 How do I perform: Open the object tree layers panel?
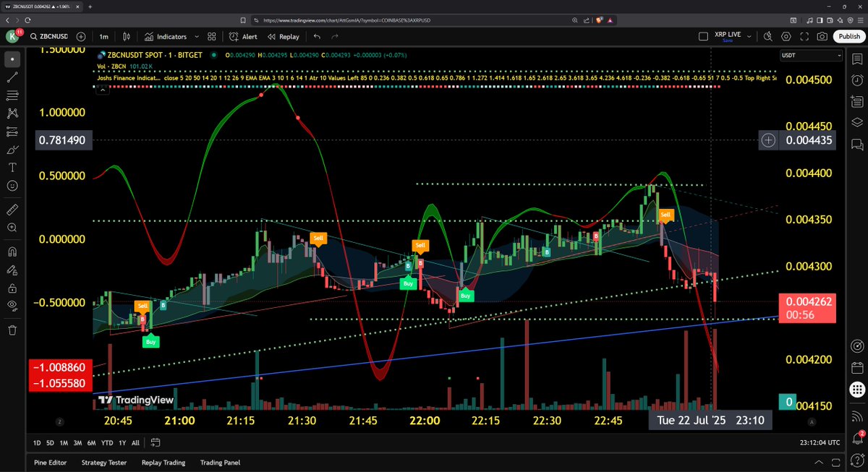tap(857, 121)
